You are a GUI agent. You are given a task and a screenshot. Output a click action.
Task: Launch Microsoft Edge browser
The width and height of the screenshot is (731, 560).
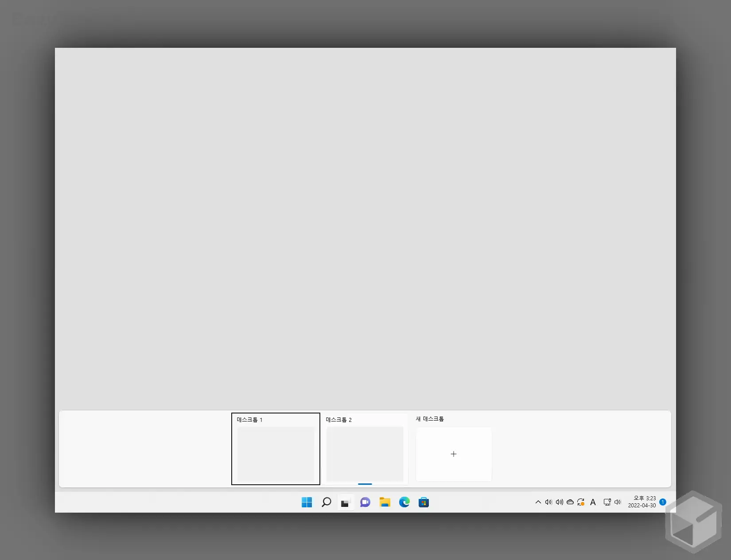[x=404, y=502]
